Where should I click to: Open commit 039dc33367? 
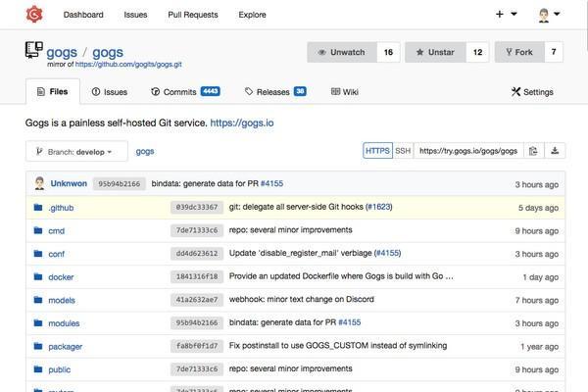coord(197,207)
